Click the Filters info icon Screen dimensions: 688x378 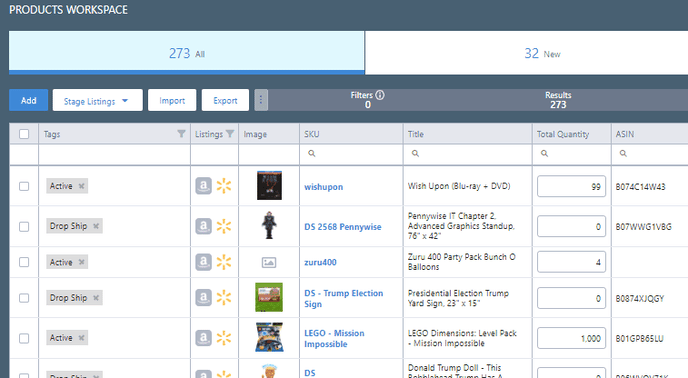pyautogui.click(x=380, y=95)
